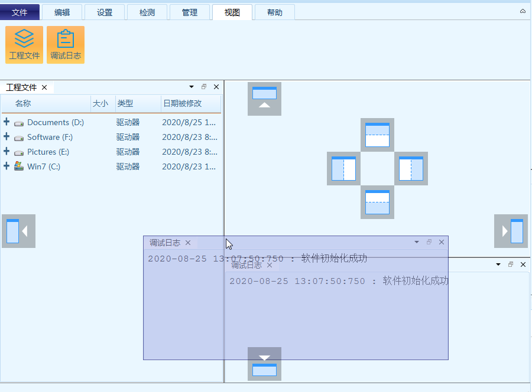Open the 调试日志 panel options dropdown
This screenshot has height=392, width=532.
click(x=416, y=242)
